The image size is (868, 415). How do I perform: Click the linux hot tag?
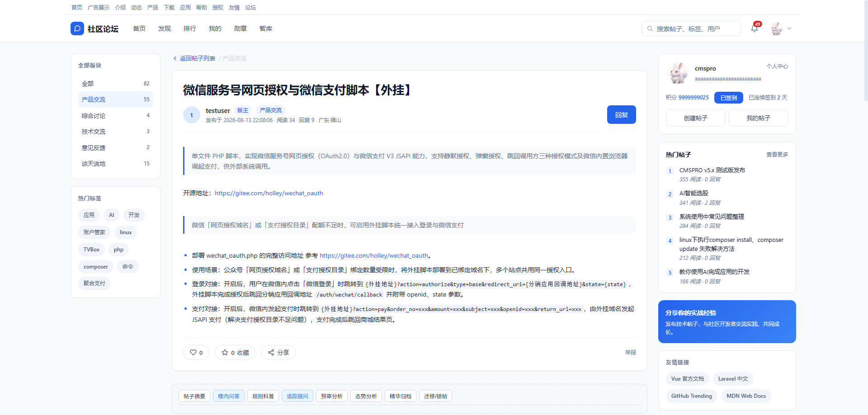[x=126, y=232]
